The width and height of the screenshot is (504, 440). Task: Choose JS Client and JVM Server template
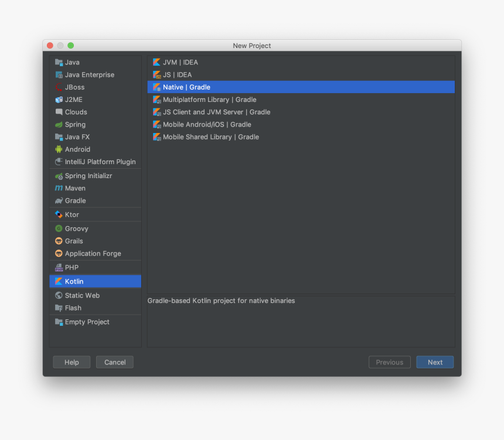301,112
